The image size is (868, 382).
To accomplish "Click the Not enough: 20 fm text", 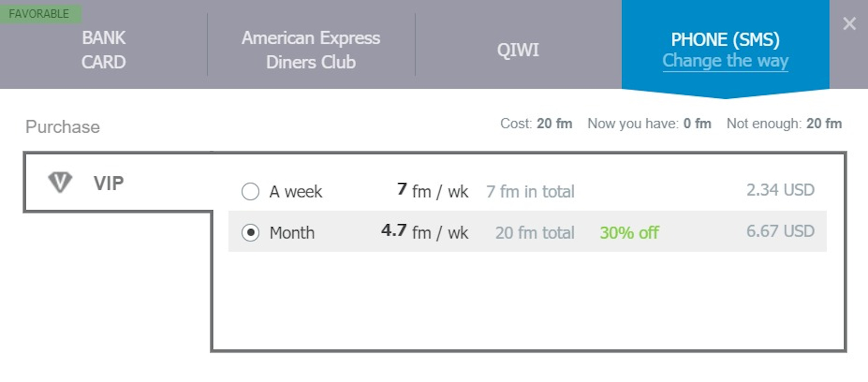I will click(784, 124).
